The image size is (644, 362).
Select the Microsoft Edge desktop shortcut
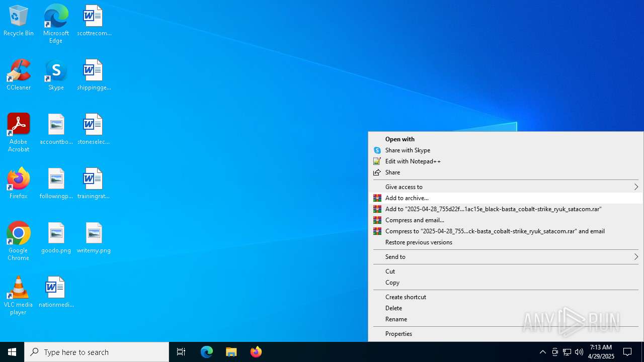pyautogui.click(x=56, y=24)
